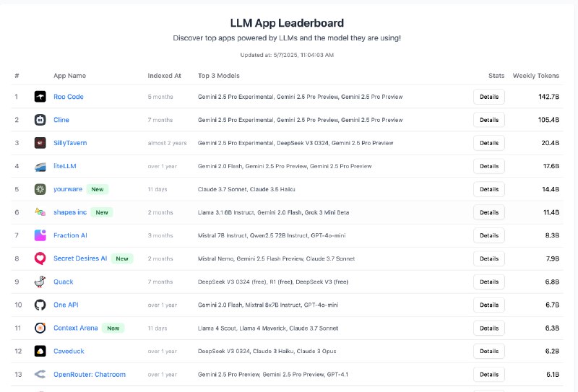Click the Weekly Tokens column header
Screen dimensions: 578x392
(535, 76)
